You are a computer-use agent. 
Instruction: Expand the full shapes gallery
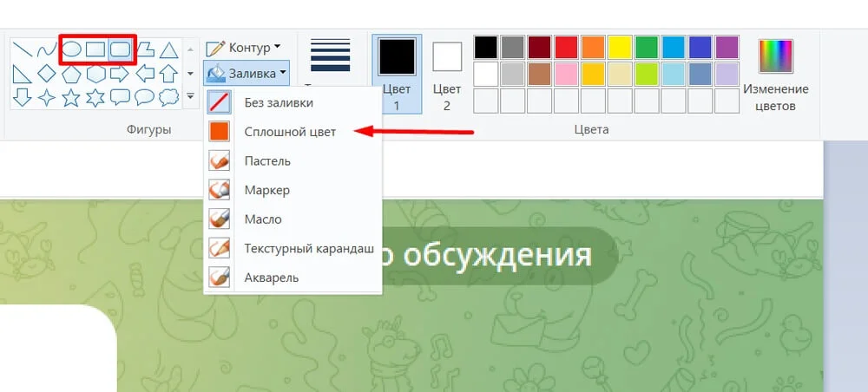(x=190, y=97)
